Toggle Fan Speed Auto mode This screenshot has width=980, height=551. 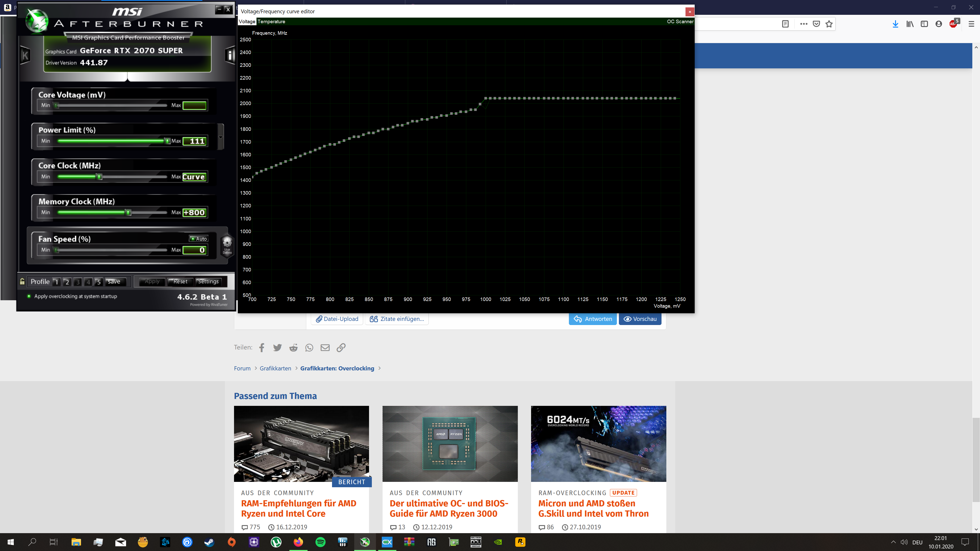pyautogui.click(x=199, y=239)
